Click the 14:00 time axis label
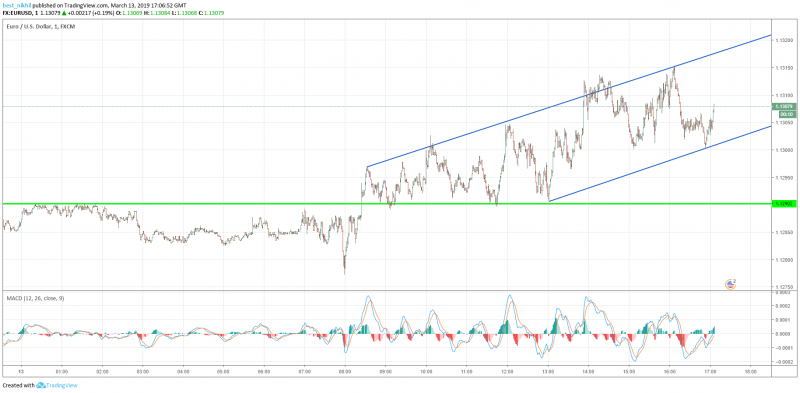Image resolution: width=800 pixels, height=393 pixels. (588, 372)
